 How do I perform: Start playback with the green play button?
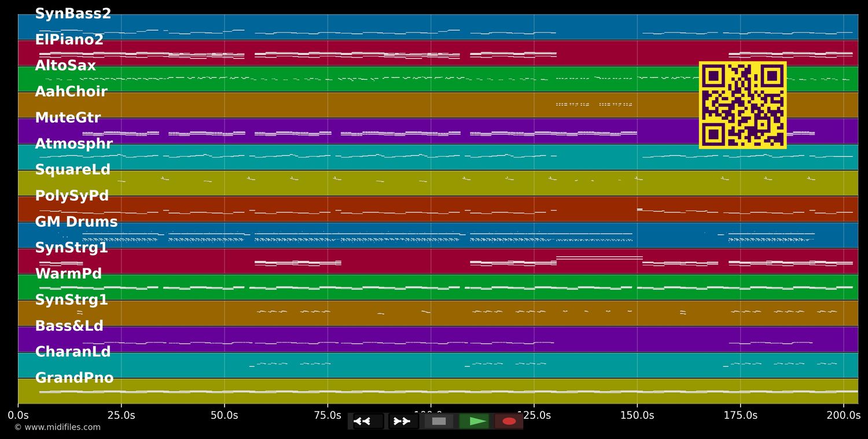tap(474, 421)
